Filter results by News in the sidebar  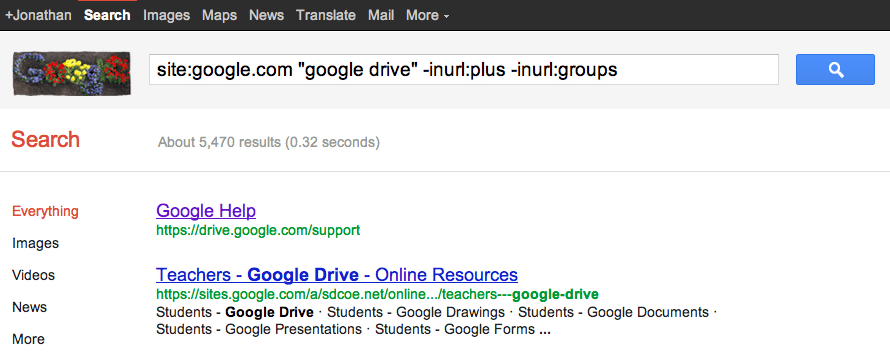(x=30, y=307)
